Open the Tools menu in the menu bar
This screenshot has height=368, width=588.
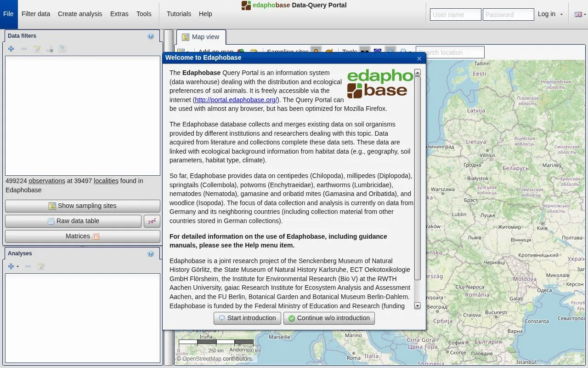[x=144, y=14]
